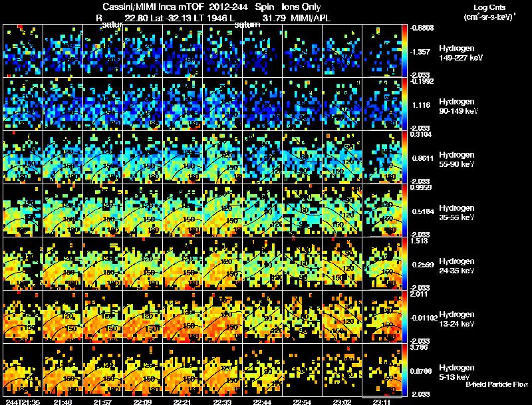Click the 1.116 color scale value
The image size is (532, 405).
[421, 105]
